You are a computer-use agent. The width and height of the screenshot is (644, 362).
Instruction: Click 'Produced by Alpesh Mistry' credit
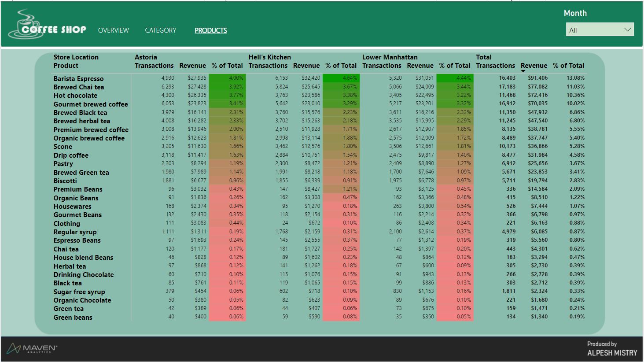[x=611, y=349]
